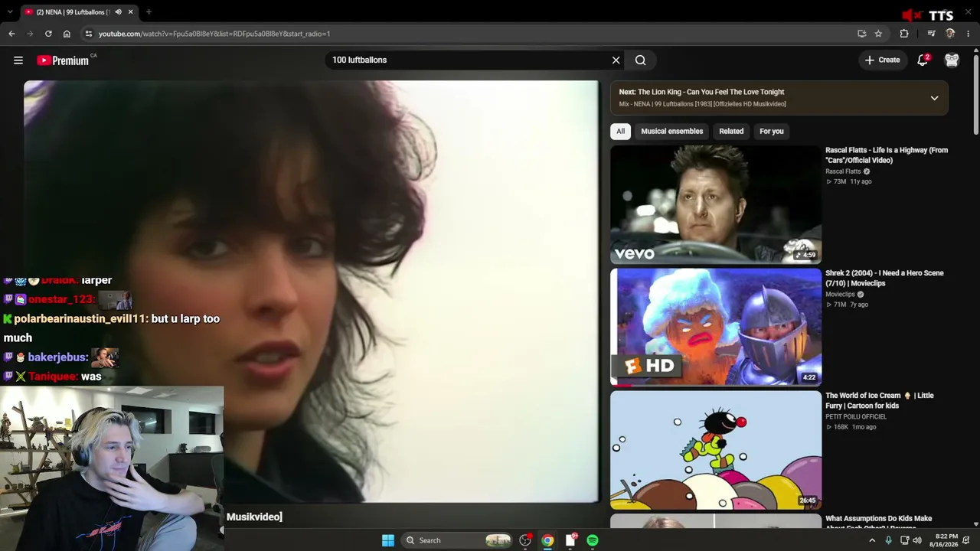Open Life is a Highway video title

tap(887, 155)
